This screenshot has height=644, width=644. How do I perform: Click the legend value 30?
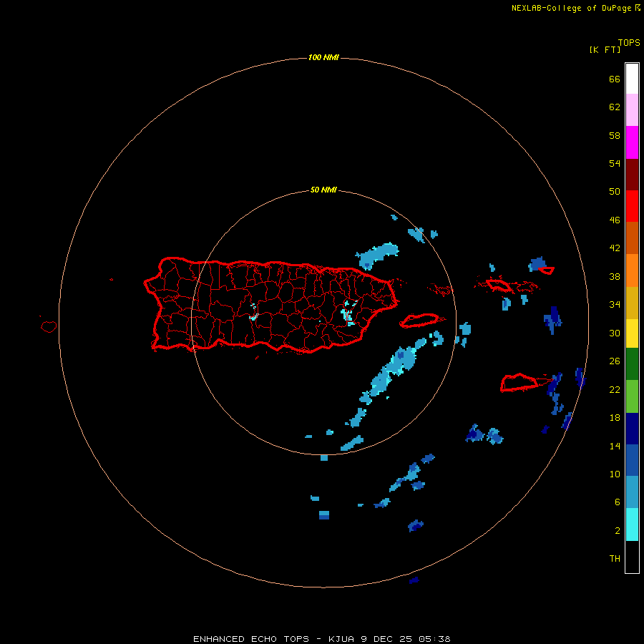tap(615, 333)
